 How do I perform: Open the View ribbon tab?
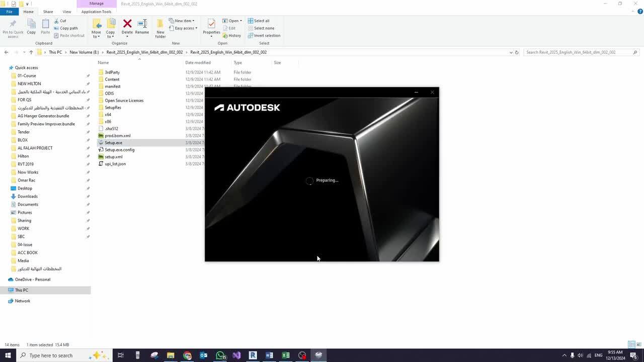(66, 12)
